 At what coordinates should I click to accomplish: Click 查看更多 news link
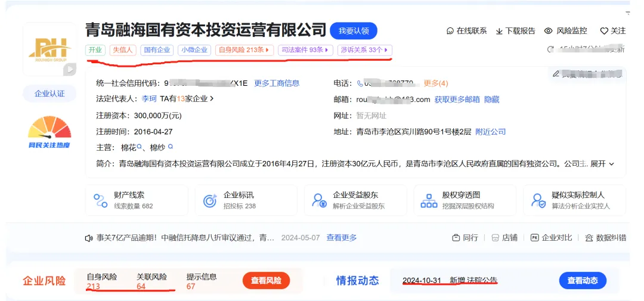(x=342, y=238)
